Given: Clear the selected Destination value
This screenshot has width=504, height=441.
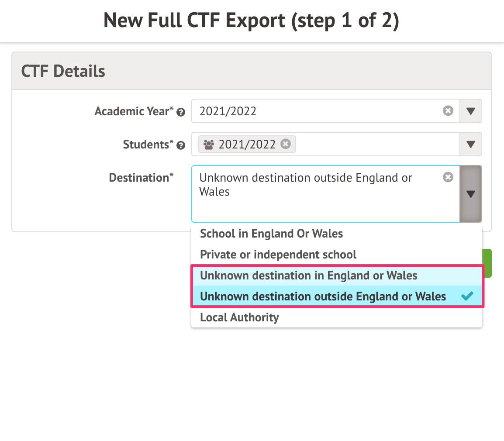Looking at the screenshot, I should (448, 177).
